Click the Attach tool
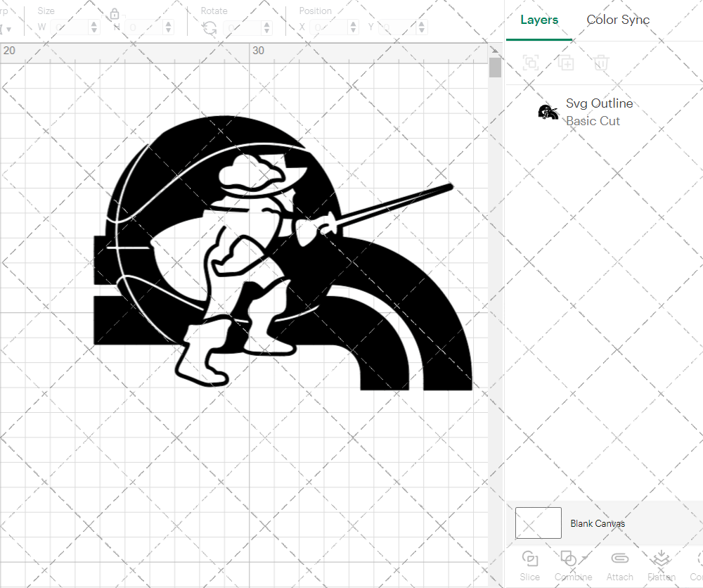This screenshot has height=588, width=703. point(619,566)
